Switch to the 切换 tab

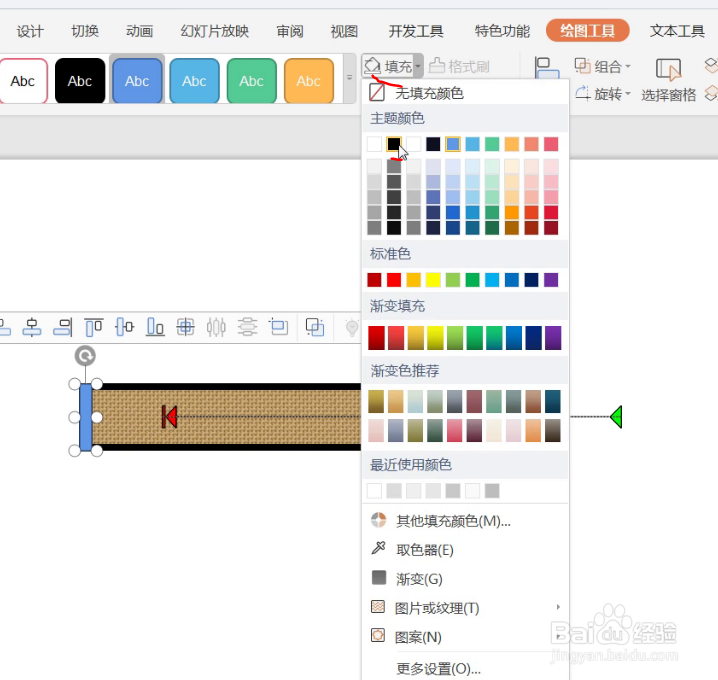(x=85, y=31)
